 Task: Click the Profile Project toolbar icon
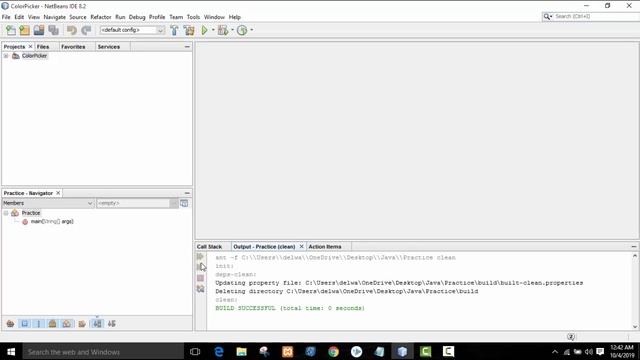pos(242,30)
